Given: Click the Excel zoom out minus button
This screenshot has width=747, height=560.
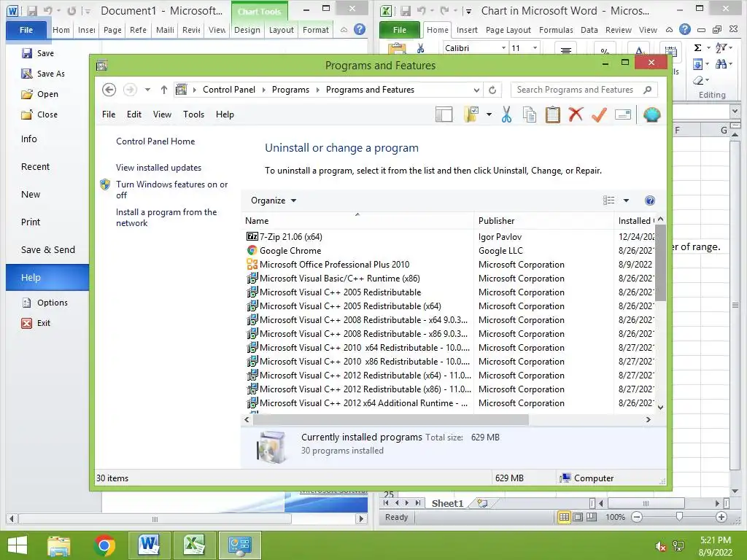Looking at the screenshot, I should (637, 517).
